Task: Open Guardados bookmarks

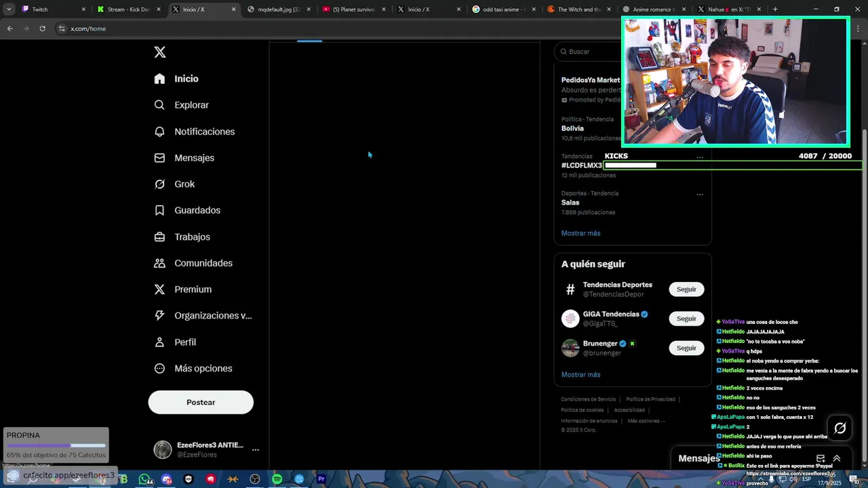Action: pyautogui.click(x=187, y=210)
